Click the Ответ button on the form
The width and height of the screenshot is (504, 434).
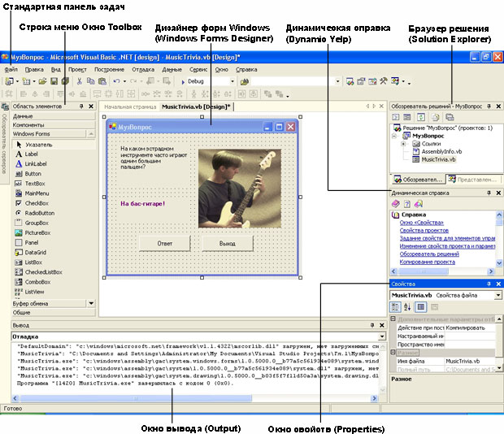165,244
